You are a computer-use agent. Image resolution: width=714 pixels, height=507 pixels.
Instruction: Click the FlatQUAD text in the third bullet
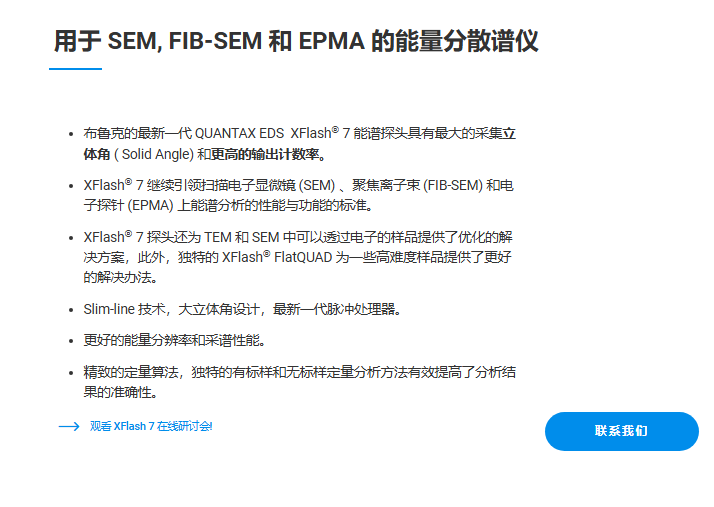(303, 257)
